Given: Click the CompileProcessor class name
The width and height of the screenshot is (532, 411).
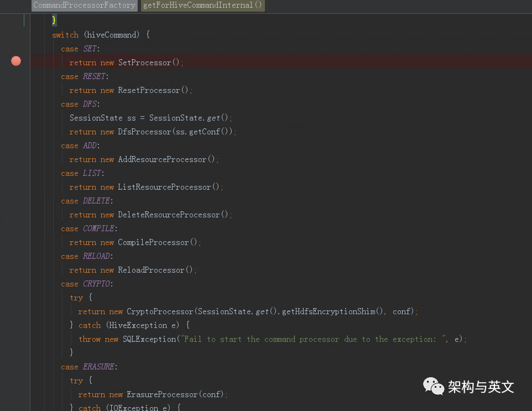Looking at the screenshot, I should click(x=153, y=243).
